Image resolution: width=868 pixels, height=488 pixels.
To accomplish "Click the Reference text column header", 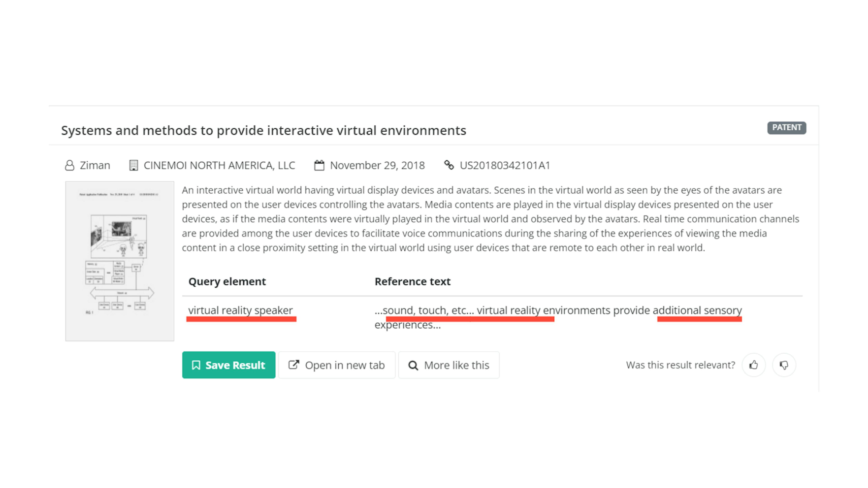I will point(413,281).
